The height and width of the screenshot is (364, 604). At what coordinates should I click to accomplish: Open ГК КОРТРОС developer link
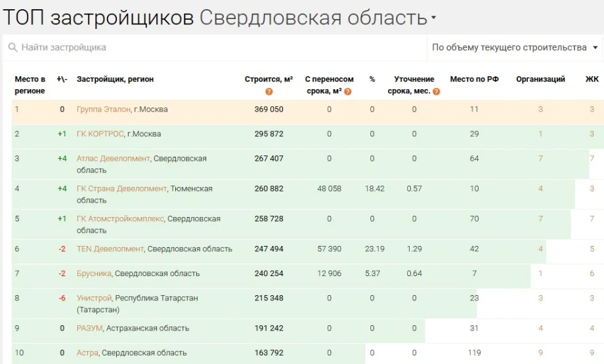[x=100, y=134]
